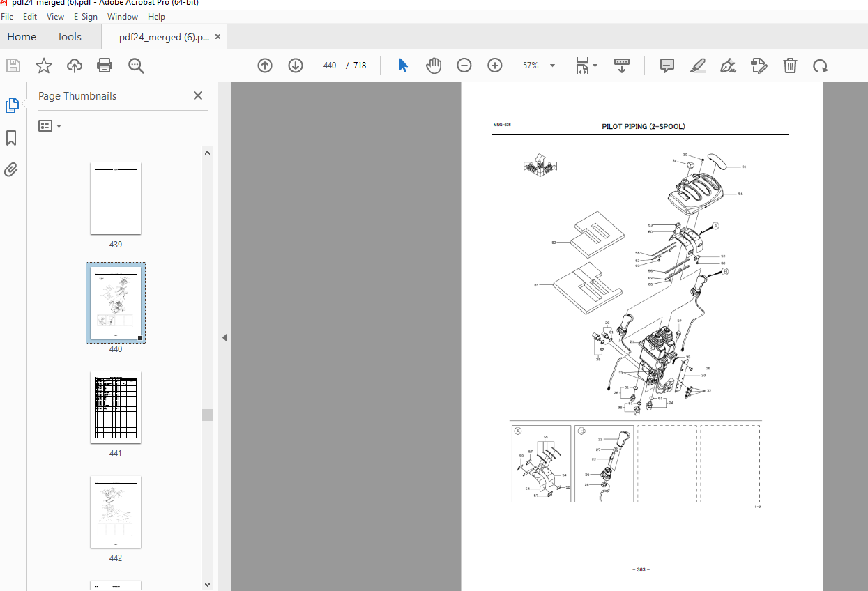Show Page Thumbnails panel from sidebar
868x591 pixels.
[x=12, y=105]
